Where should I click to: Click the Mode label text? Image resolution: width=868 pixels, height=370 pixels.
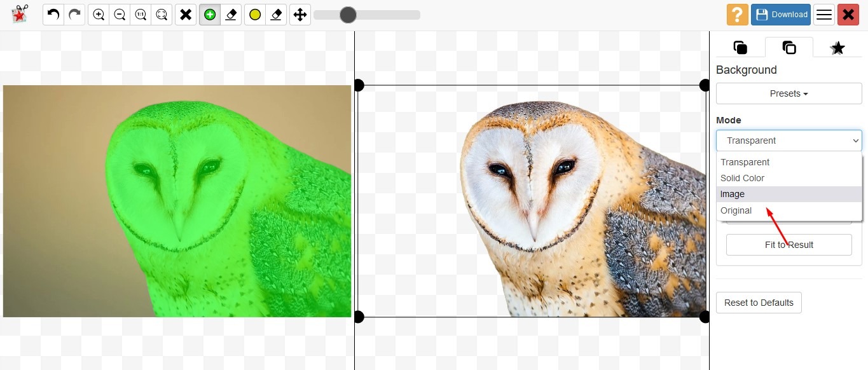729,120
